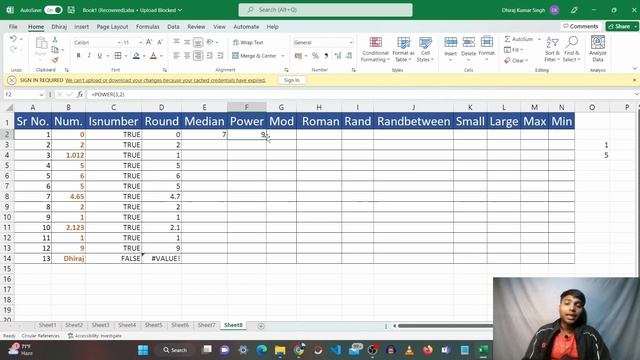The image size is (640, 360).
Task: Open Sort & Filter menu
Action: (x=552, y=49)
